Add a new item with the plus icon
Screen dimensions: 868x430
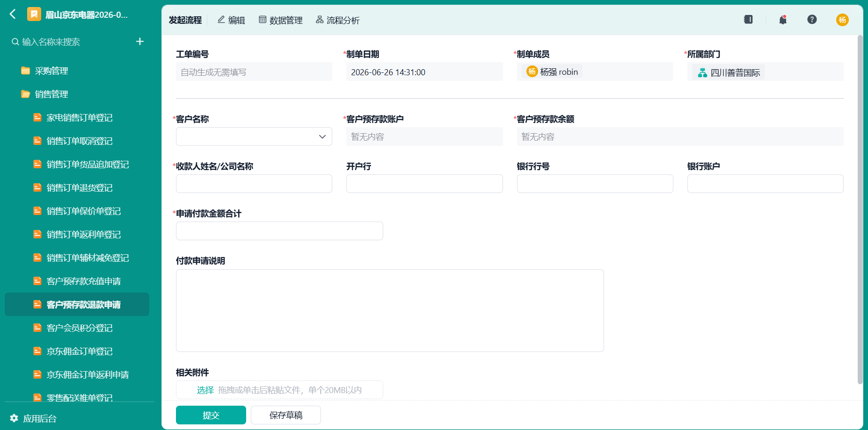pyautogui.click(x=139, y=42)
